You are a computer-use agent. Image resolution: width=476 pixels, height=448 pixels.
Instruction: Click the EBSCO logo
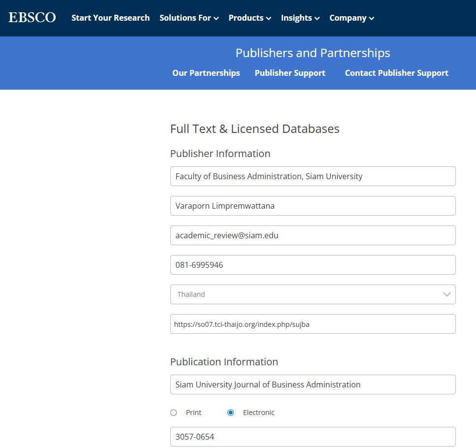point(32,18)
